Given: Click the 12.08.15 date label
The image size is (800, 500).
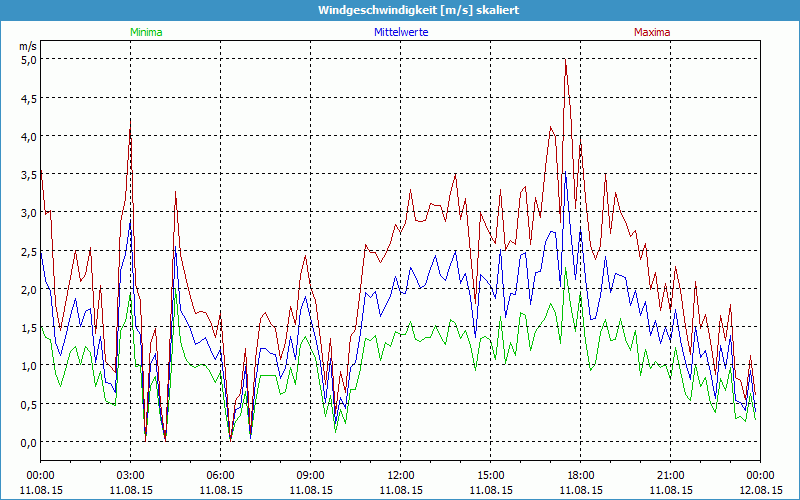Looking at the screenshot, I should coord(760,490).
